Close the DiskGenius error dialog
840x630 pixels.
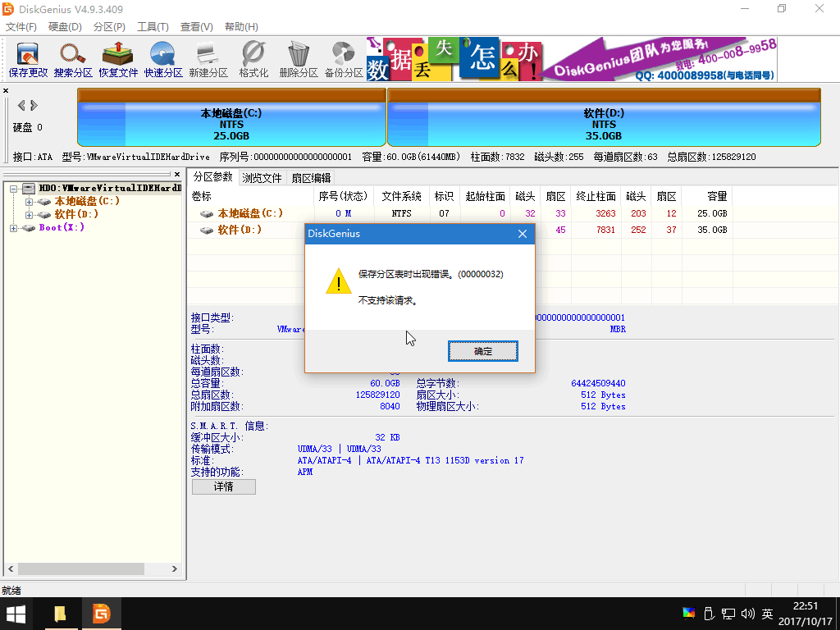click(522, 234)
